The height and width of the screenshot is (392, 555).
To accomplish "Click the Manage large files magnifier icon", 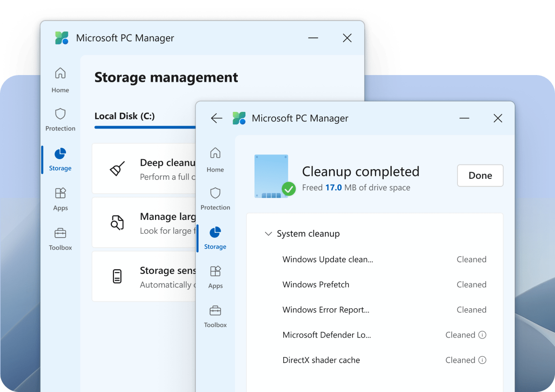I will click(117, 222).
